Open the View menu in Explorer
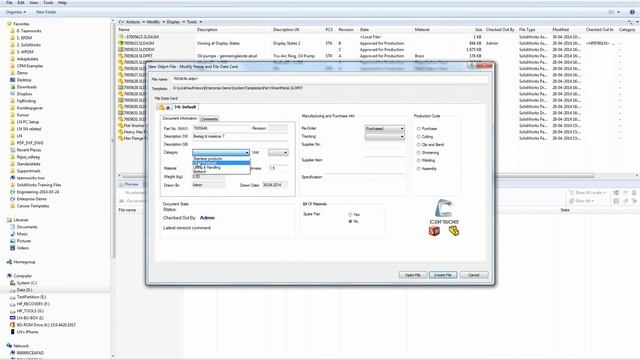This screenshot has height=360, width=640. click(x=34, y=3)
